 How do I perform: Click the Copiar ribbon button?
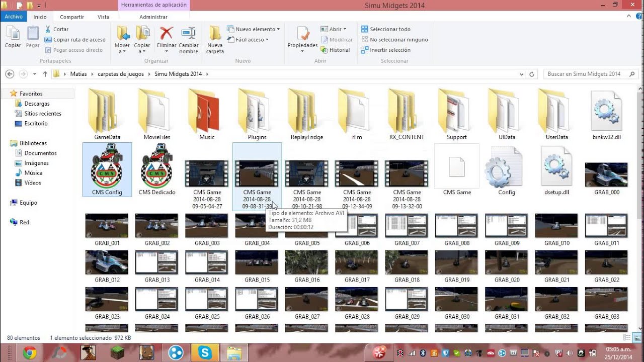point(13,37)
